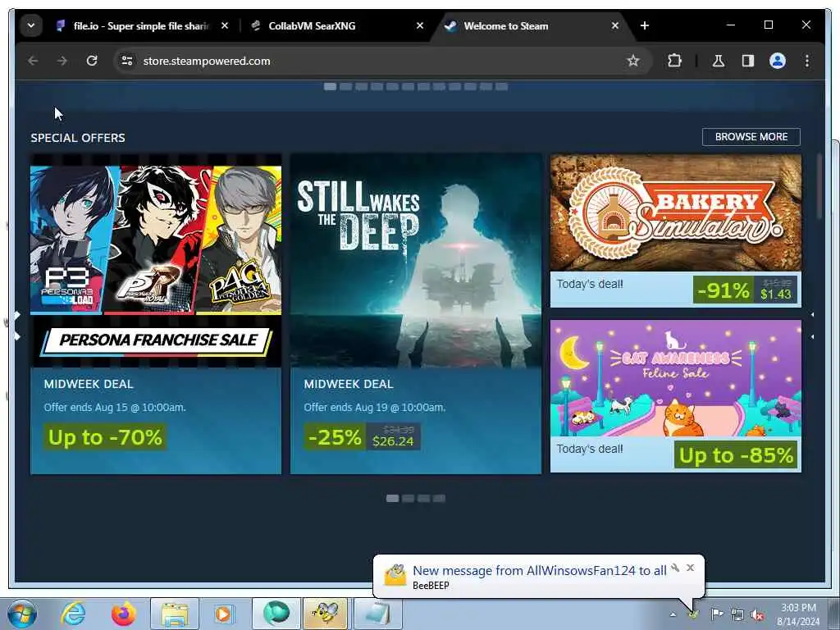The width and height of the screenshot is (840, 630).
Task: Open a new browser tab
Action: pyautogui.click(x=645, y=25)
